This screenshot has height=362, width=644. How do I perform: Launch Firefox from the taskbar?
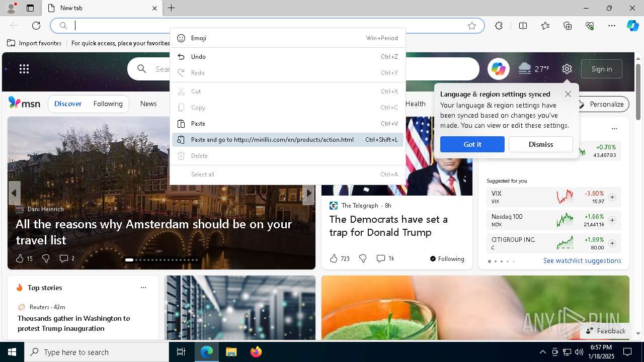click(256, 352)
